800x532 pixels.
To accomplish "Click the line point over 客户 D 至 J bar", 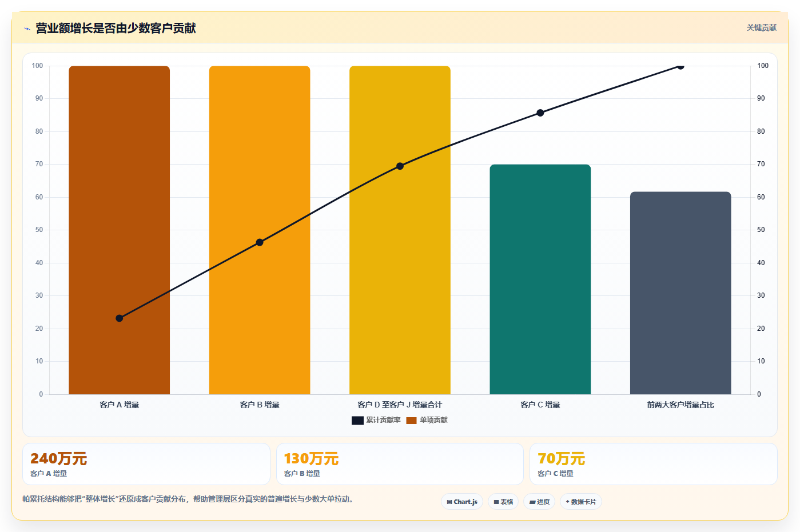I will click(400, 166).
